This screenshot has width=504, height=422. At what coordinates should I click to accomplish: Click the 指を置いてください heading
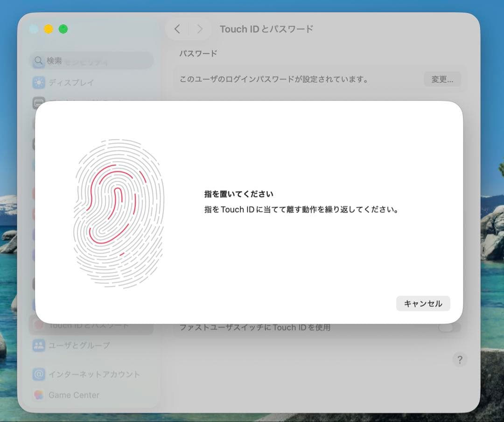pyautogui.click(x=238, y=194)
